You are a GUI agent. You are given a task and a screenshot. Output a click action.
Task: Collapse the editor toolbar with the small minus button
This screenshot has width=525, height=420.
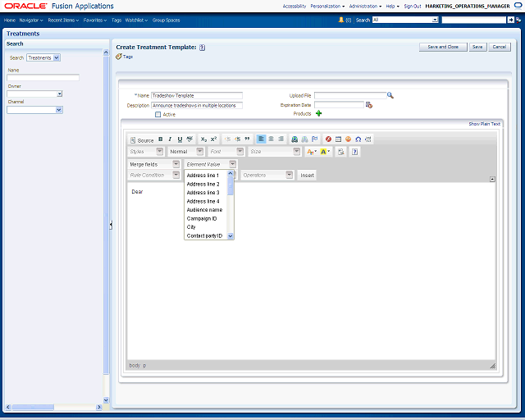click(x=492, y=179)
